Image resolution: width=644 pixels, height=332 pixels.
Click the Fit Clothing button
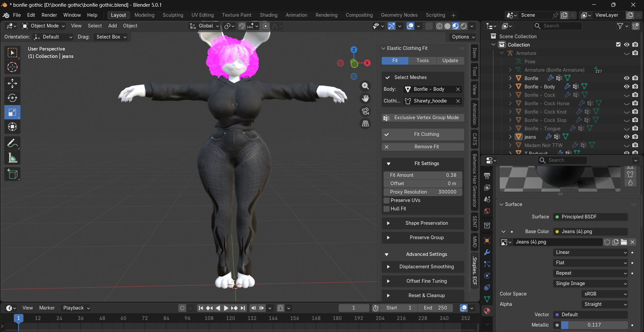[x=423, y=134]
